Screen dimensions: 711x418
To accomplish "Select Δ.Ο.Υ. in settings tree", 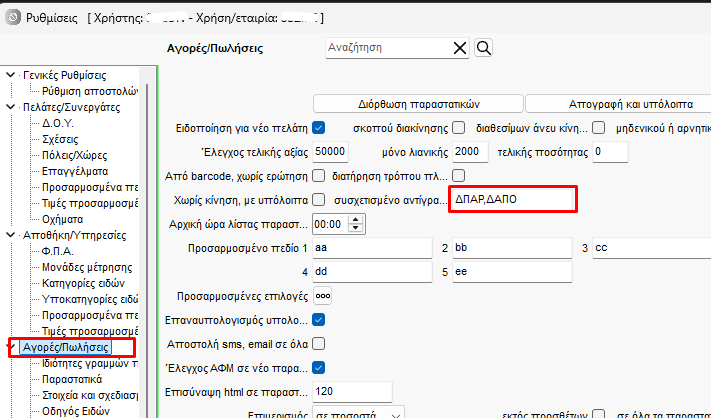I will [x=58, y=123].
